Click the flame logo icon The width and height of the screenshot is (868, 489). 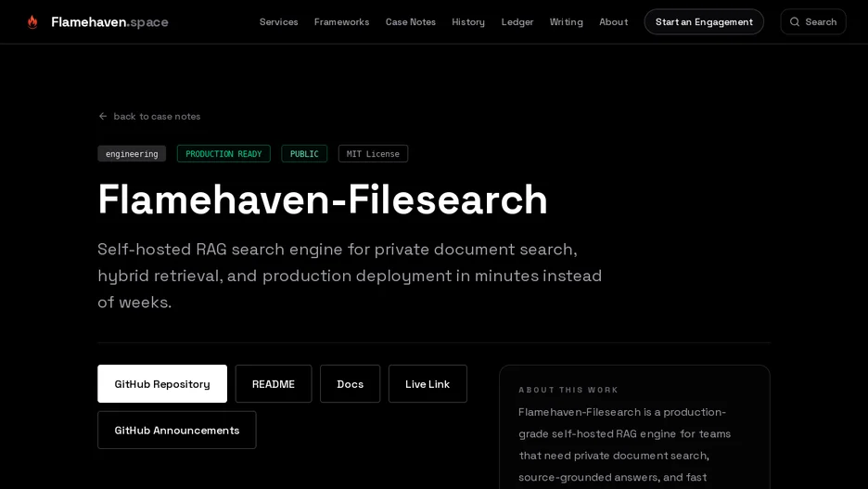tap(32, 21)
